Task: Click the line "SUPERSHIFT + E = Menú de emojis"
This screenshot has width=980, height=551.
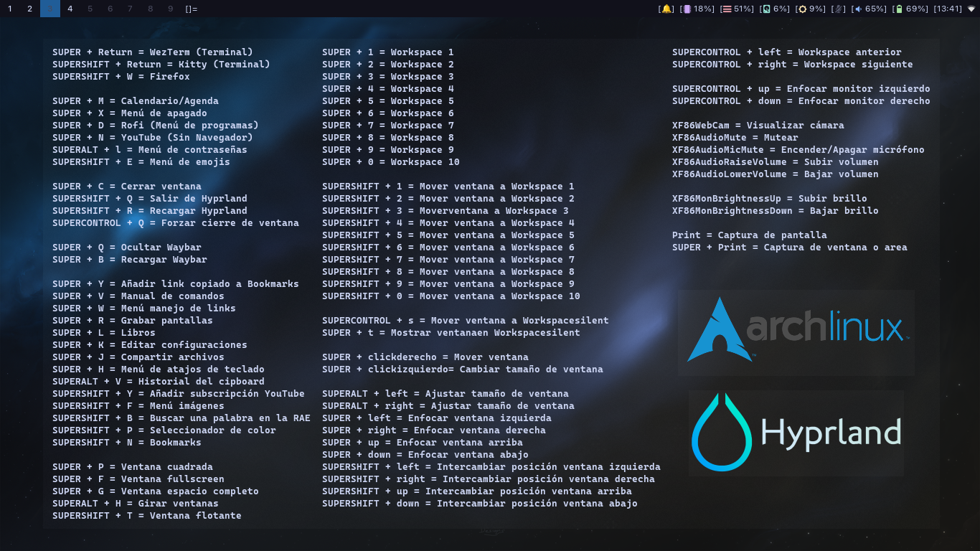Action: tap(141, 162)
